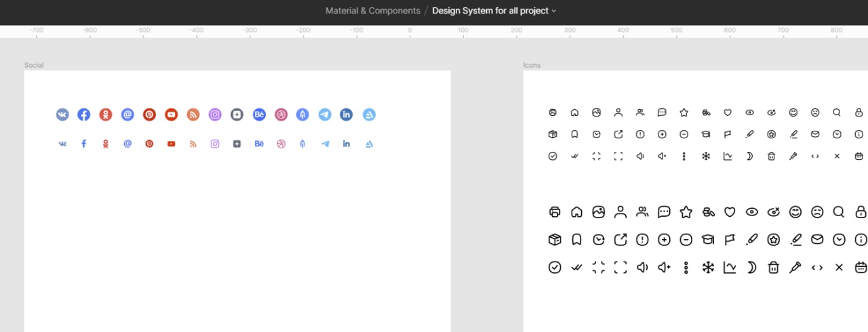Click the large line chart icon
This screenshot has width=868, height=332.
pyautogui.click(x=730, y=268)
